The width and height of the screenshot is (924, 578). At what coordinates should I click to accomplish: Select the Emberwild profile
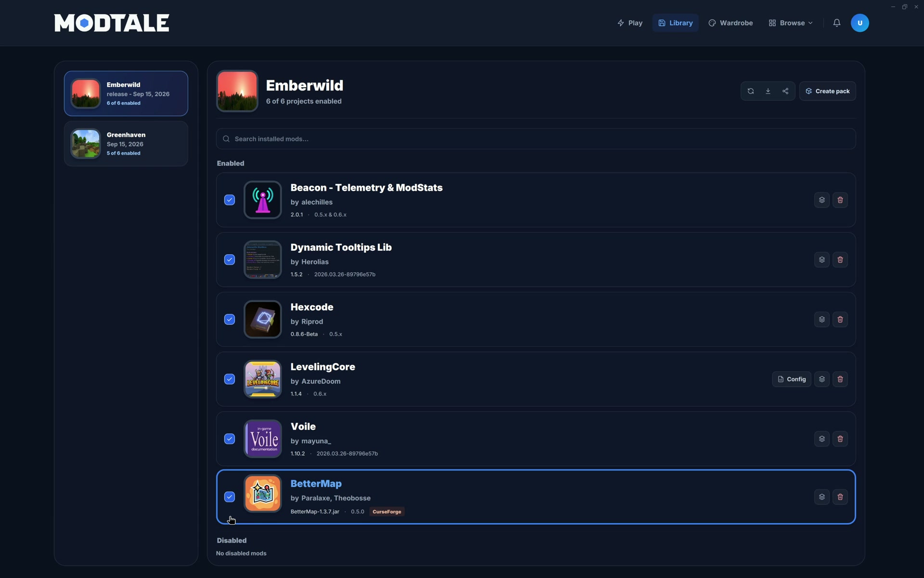point(126,93)
